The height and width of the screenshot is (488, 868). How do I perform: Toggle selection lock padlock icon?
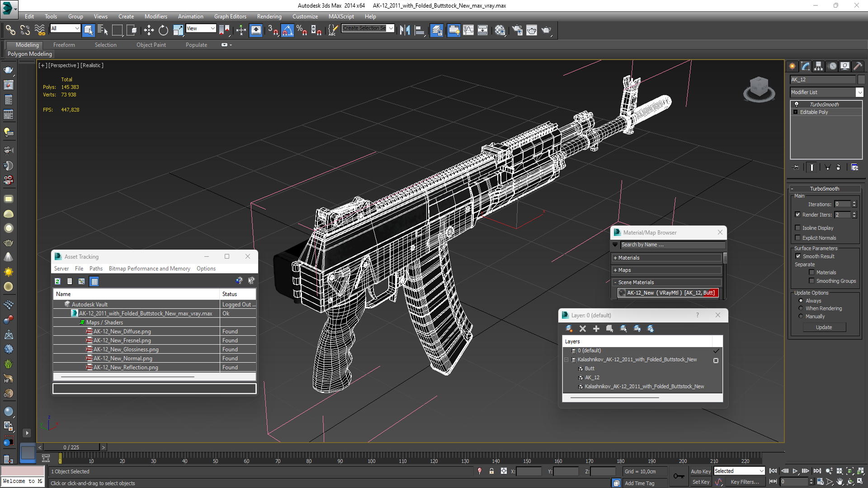click(x=491, y=471)
